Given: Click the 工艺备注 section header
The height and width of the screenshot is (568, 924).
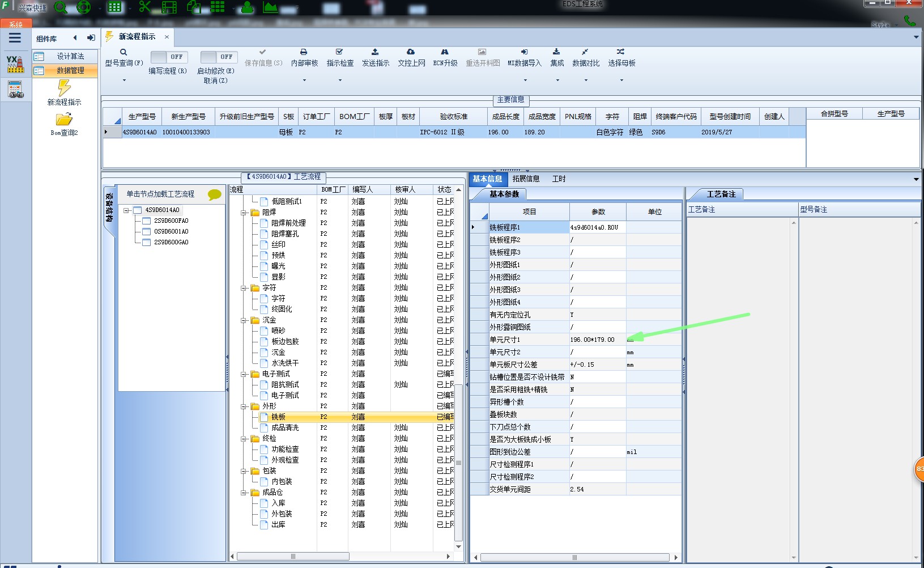Looking at the screenshot, I should 721,194.
